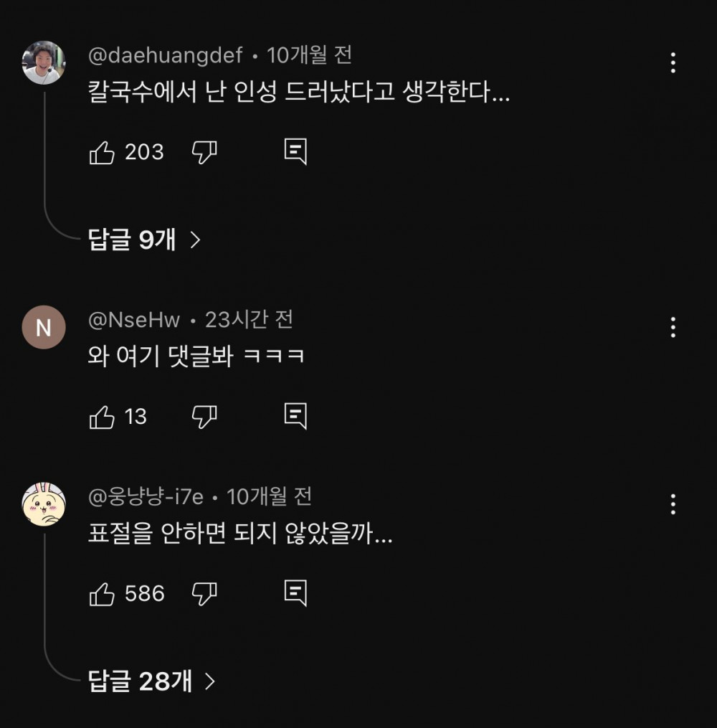This screenshot has width=717, height=728.
Task: Reply to the @NseHw comment
Action: 295,416
